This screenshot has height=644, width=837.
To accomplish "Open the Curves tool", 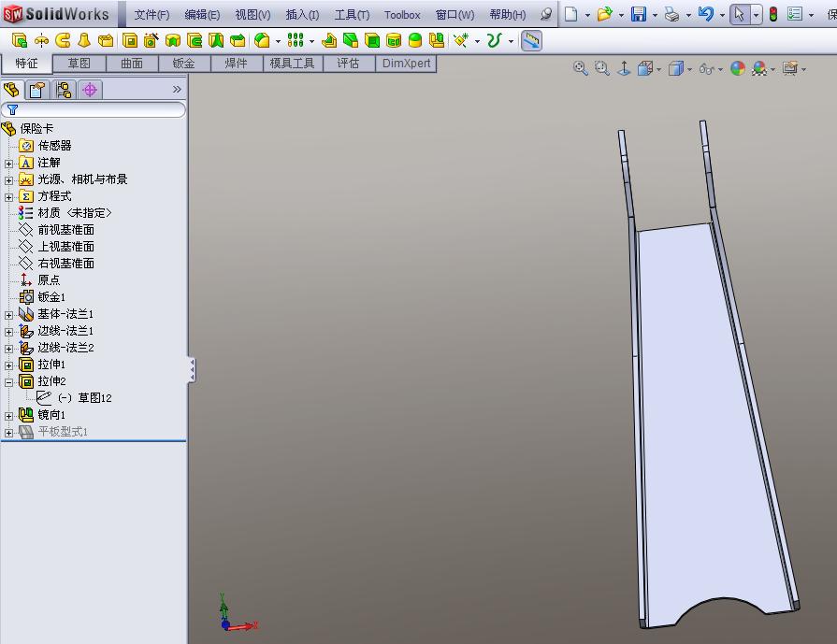I will [495, 40].
